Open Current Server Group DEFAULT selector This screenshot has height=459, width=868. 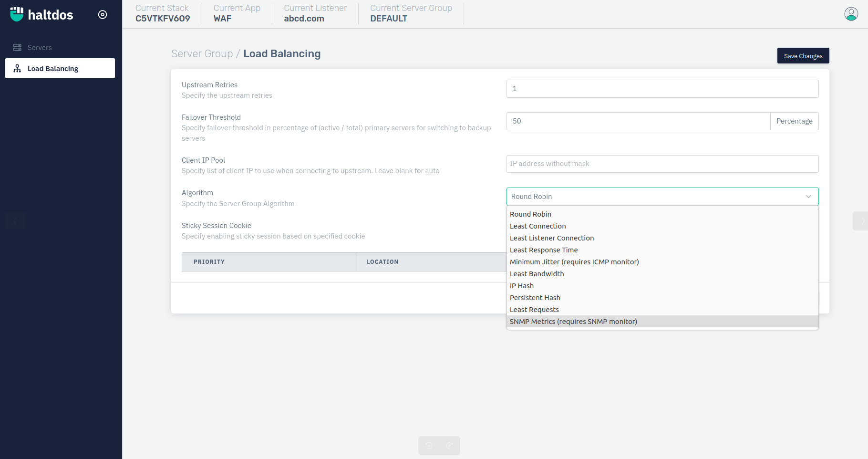(411, 13)
